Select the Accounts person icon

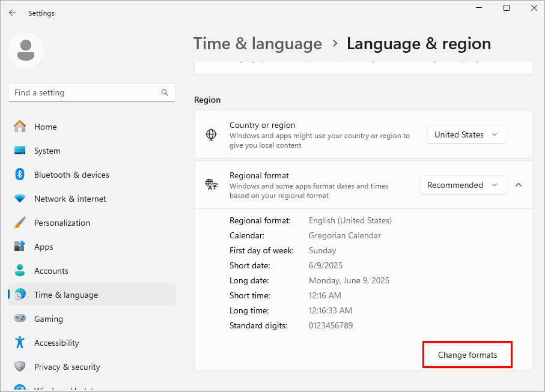(20, 271)
